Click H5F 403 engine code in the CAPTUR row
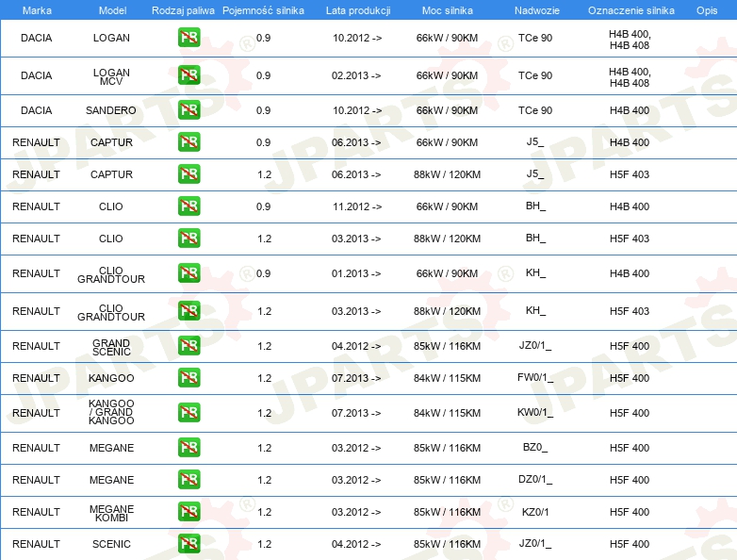Image resolution: width=737 pixels, height=560 pixels. pos(630,174)
